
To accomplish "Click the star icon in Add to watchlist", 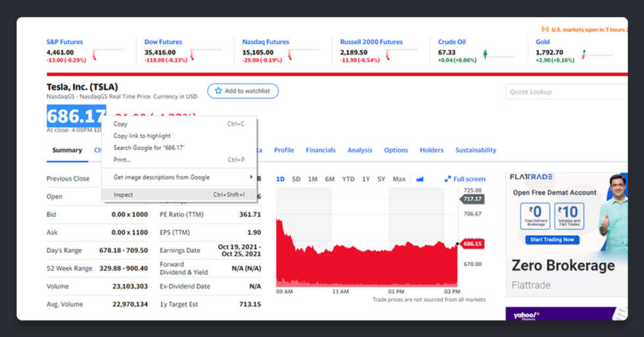I will coord(218,91).
